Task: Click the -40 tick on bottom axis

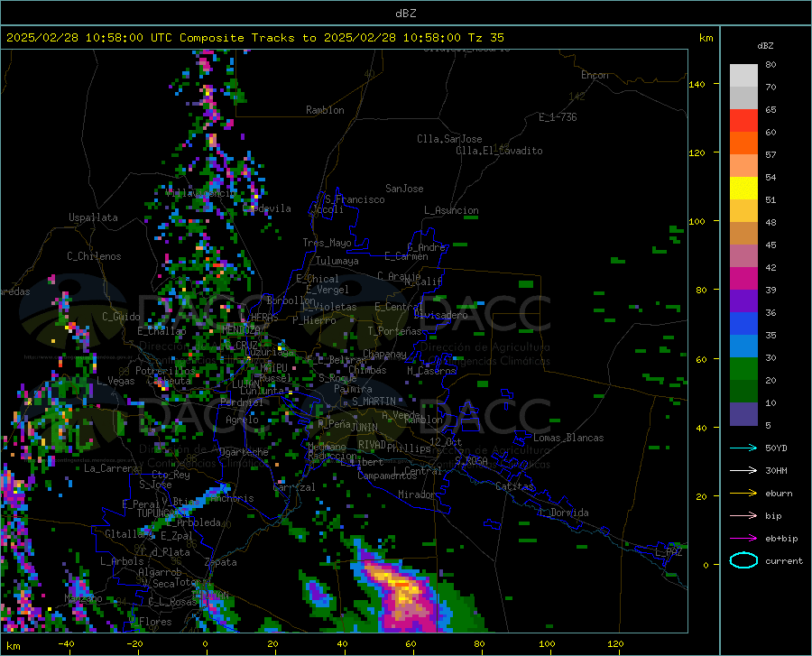Action: [66, 643]
